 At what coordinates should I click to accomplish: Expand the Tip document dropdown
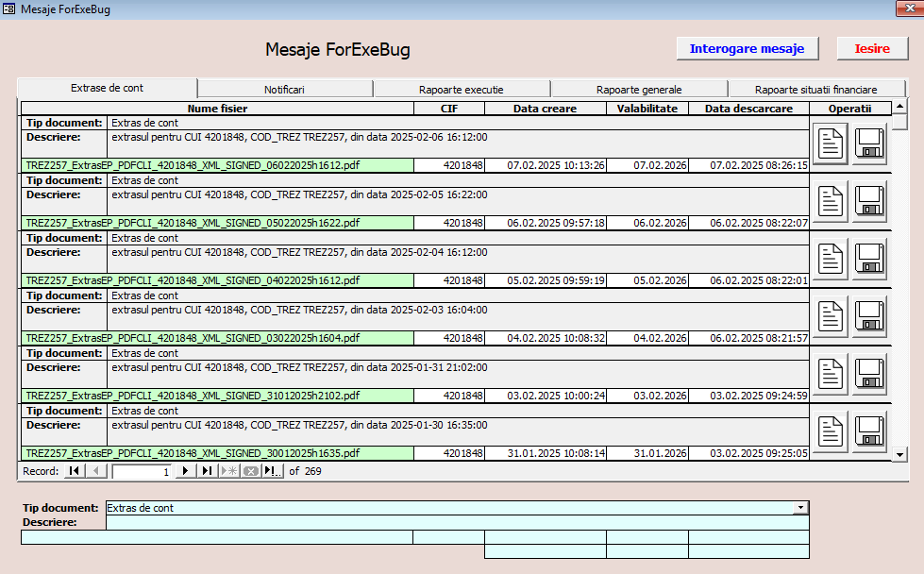801,508
